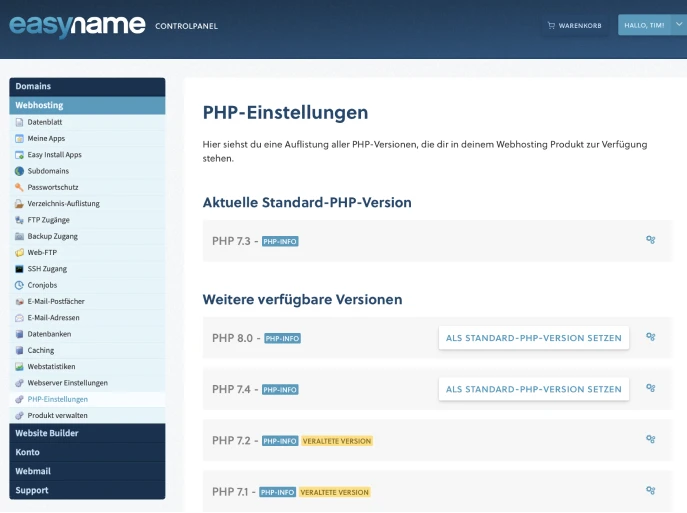The width and height of the screenshot is (687, 513).
Task: Open PHP-INFO badge for PHP 7.1
Action: click(x=278, y=492)
